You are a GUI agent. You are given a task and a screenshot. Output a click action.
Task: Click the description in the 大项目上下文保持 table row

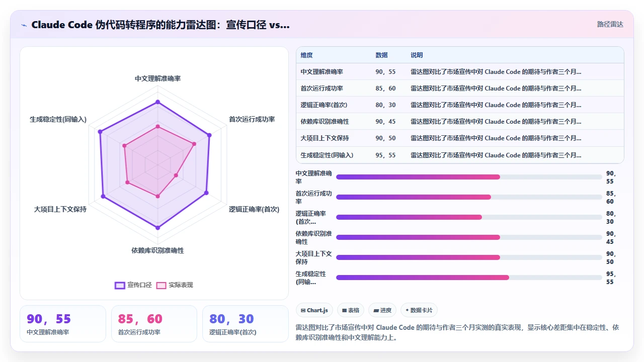496,138
